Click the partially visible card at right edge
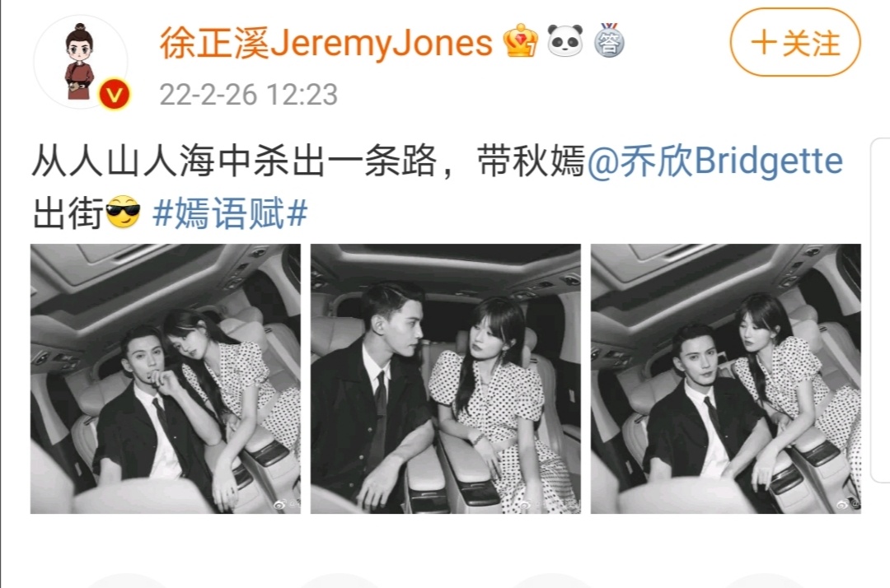This screenshot has width=890, height=588. click(x=880, y=310)
